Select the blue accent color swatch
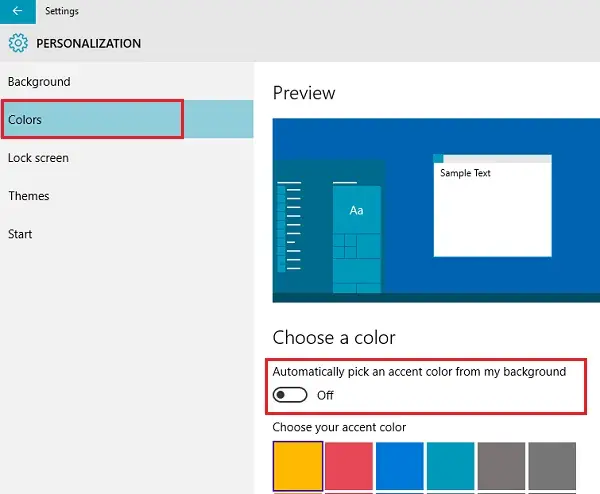The height and width of the screenshot is (494, 600). click(400, 465)
